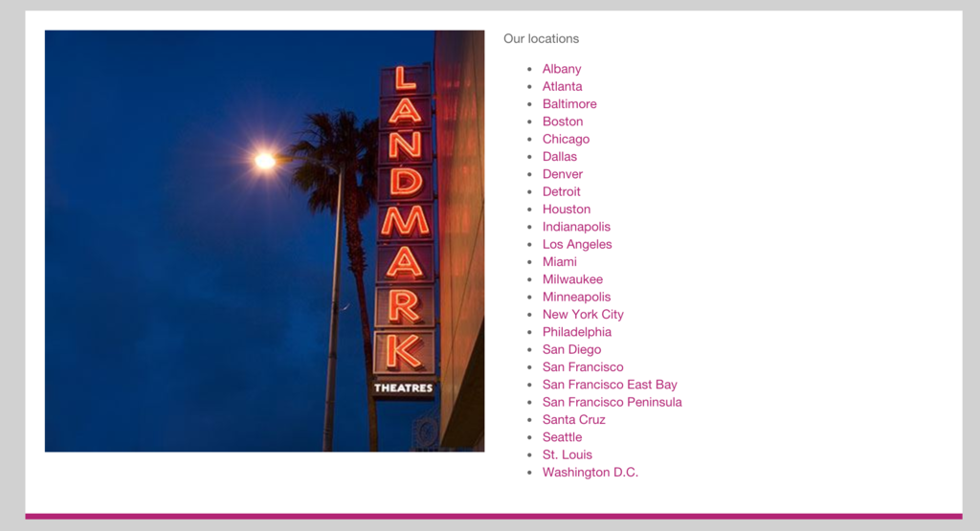Go to the Santa Cruz location
Viewport: 980px width, 531px height.
(573, 420)
